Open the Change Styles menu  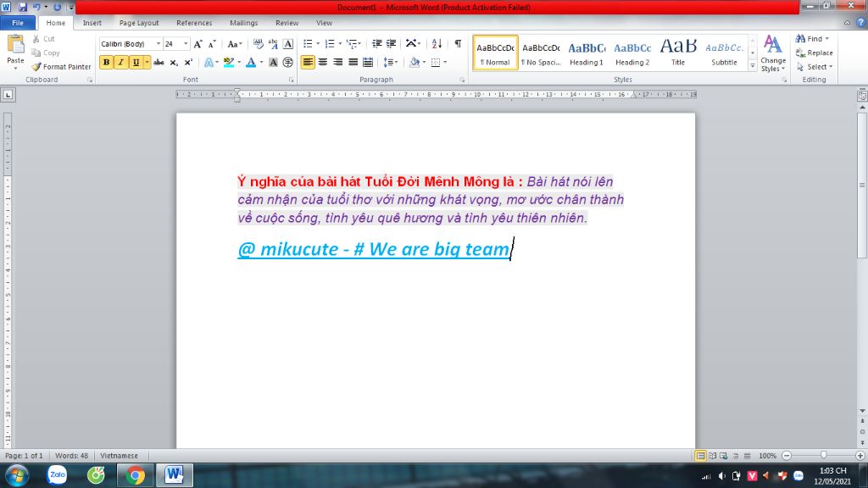[773, 53]
